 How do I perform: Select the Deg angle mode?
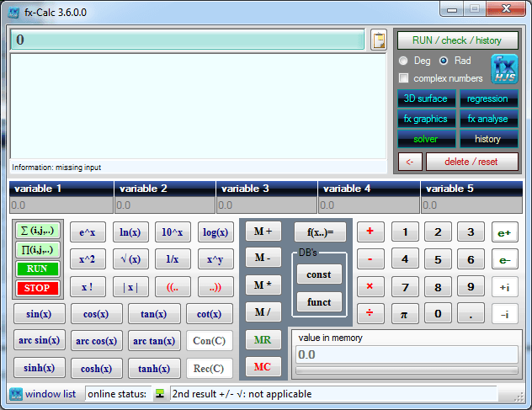403,61
